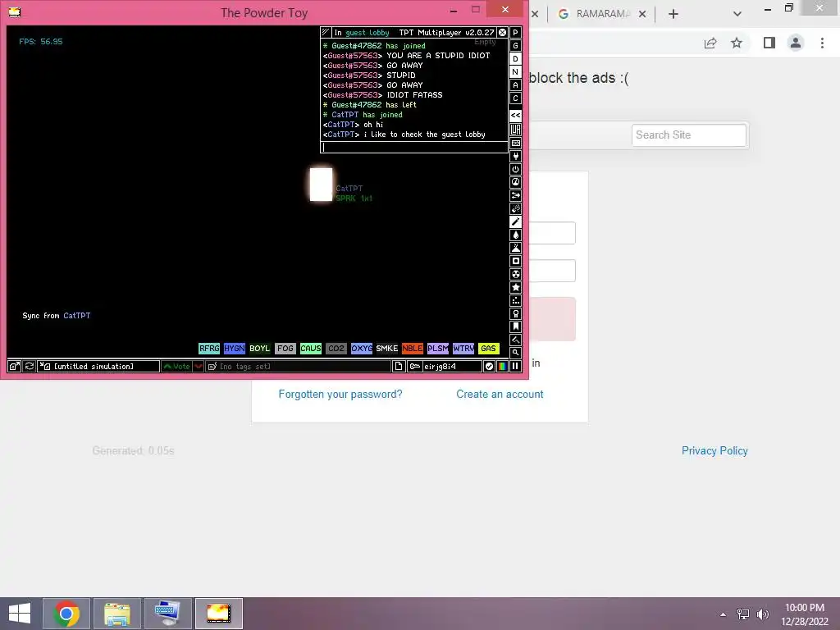Bookmark page with Chrome star icon

coord(737,43)
